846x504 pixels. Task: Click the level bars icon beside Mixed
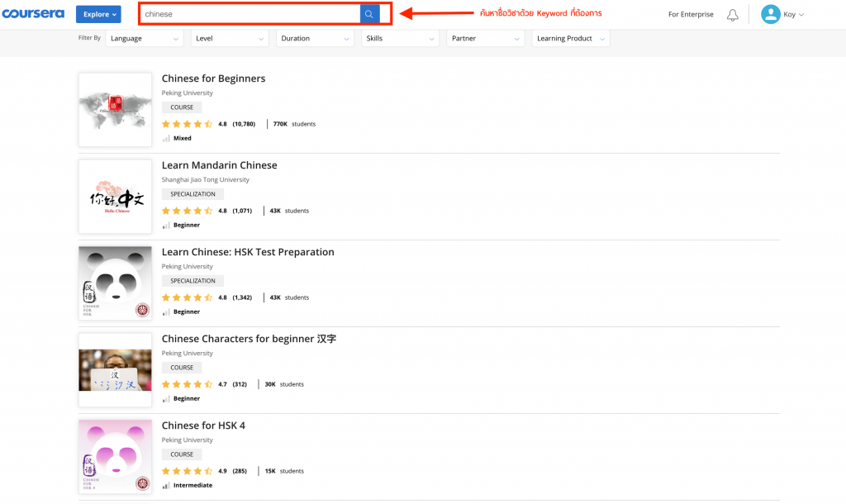pos(166,139)
